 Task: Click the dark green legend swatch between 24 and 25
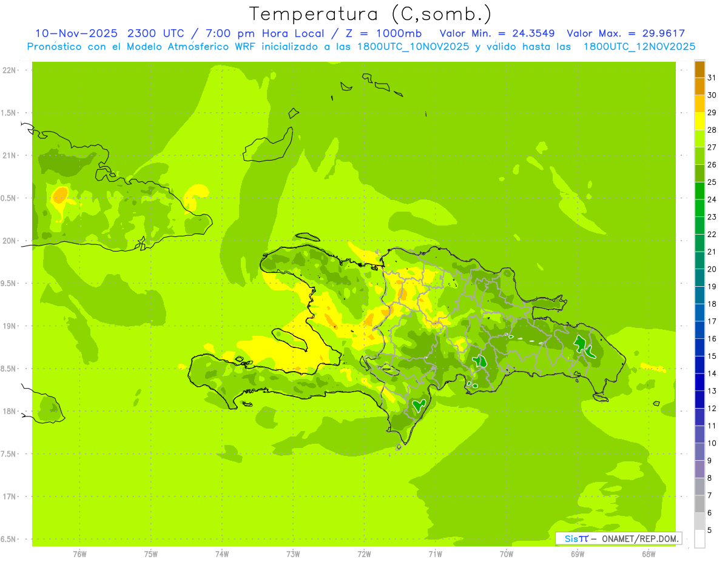(x=699, y=190)
